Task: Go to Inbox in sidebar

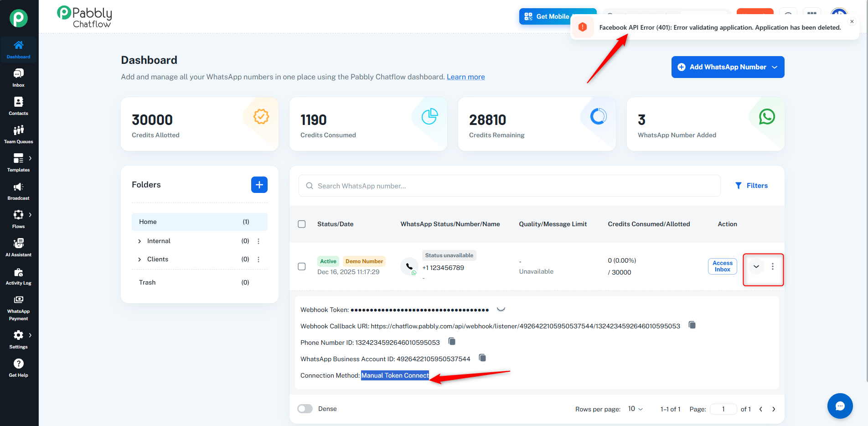Action: [19, 78]
